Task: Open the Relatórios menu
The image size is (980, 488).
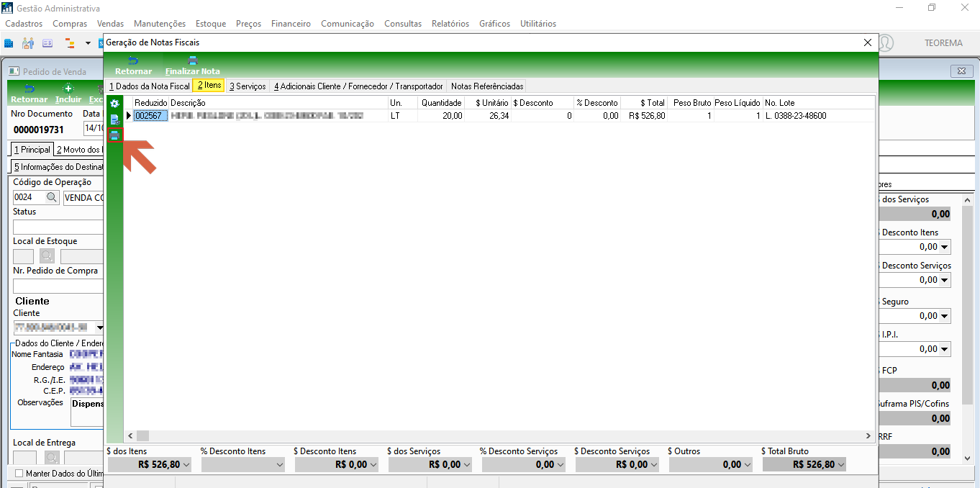Action: 450,24
